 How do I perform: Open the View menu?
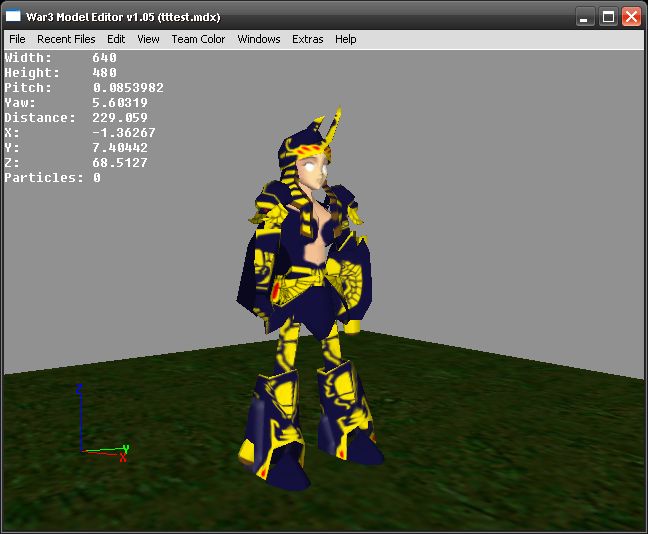[148, 39]
